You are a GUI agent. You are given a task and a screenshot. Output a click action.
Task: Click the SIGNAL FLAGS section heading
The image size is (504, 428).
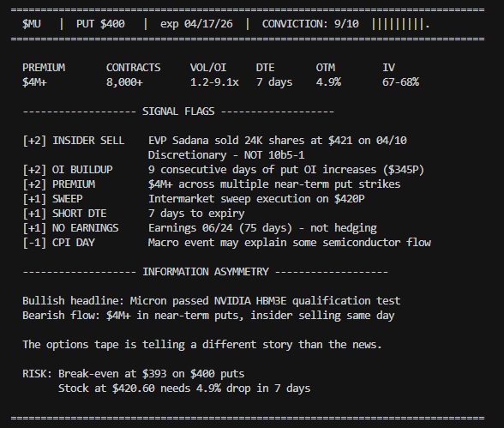click(178, 112)
